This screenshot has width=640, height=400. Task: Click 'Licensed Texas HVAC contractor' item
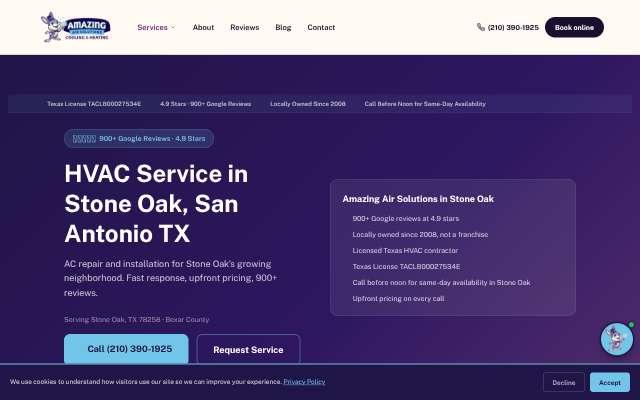(x=405, y=250)
